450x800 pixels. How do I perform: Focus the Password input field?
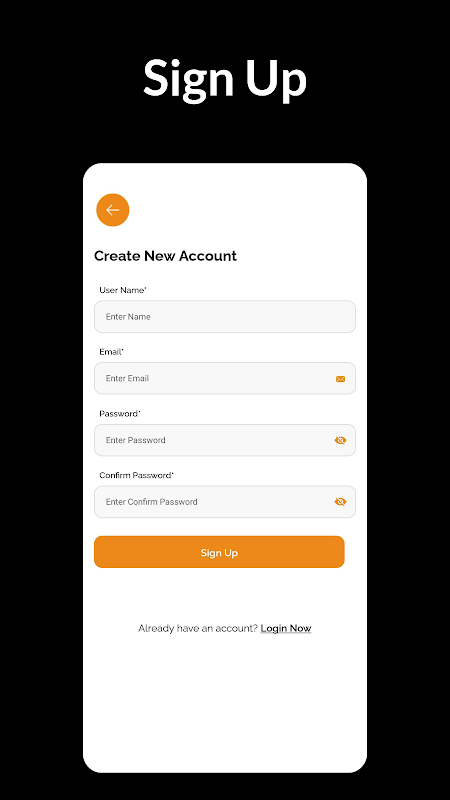point(225,440)
